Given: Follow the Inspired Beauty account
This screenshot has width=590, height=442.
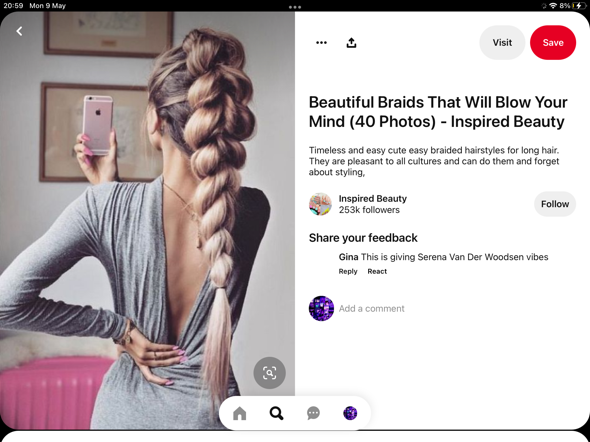Looking at the screenshot, I should [x=555, y=204].
